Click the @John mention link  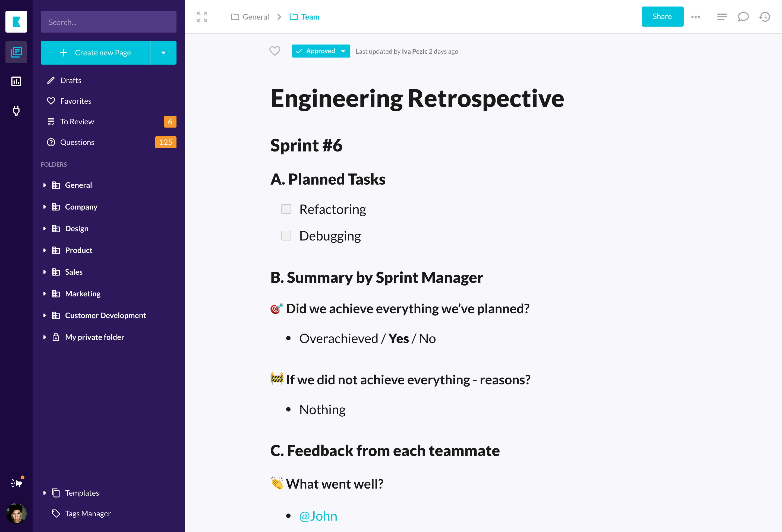coord(318,516)
